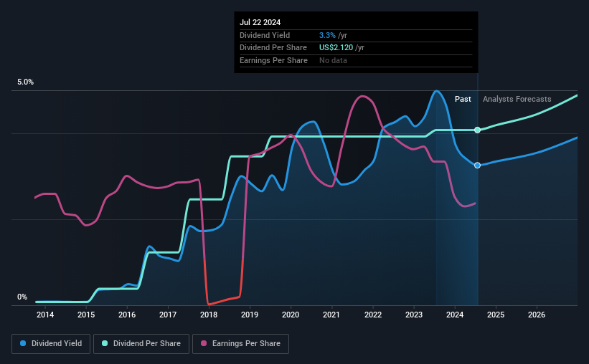Click the tooltip Dividend Per Share row label
This screenshot has height=364, width=589.
(273, 48)
